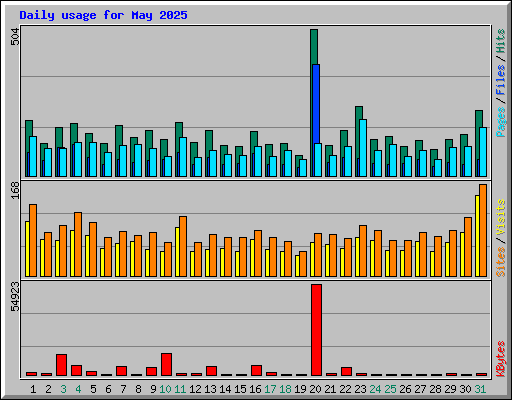512x400 pixels.
Task: Click green day label 24 on the x-axis
Action: (x=375, y=389)
